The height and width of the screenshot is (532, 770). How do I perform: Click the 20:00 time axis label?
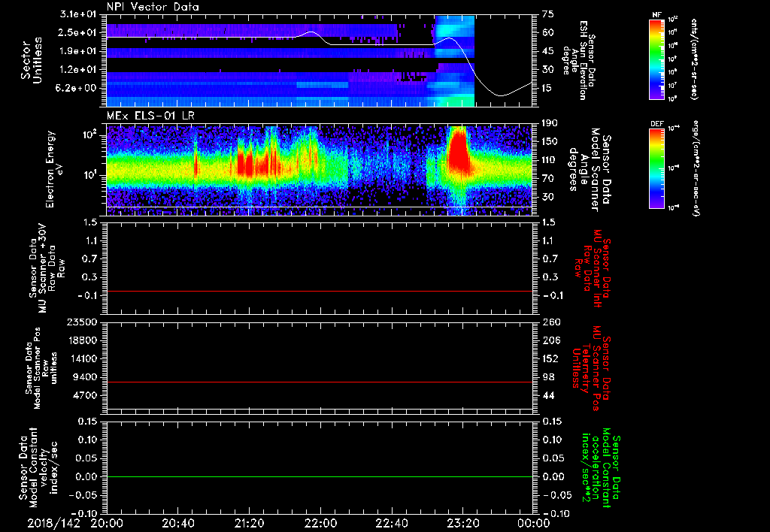tap(107, 523)
